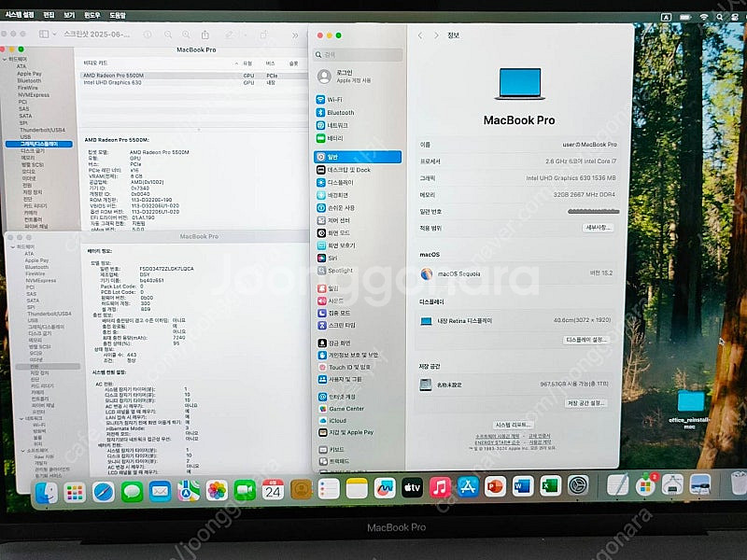Collapse 하드웨어 in the lower System Information window
Viewport: 747px width, 560px height.
click(13, 247)
